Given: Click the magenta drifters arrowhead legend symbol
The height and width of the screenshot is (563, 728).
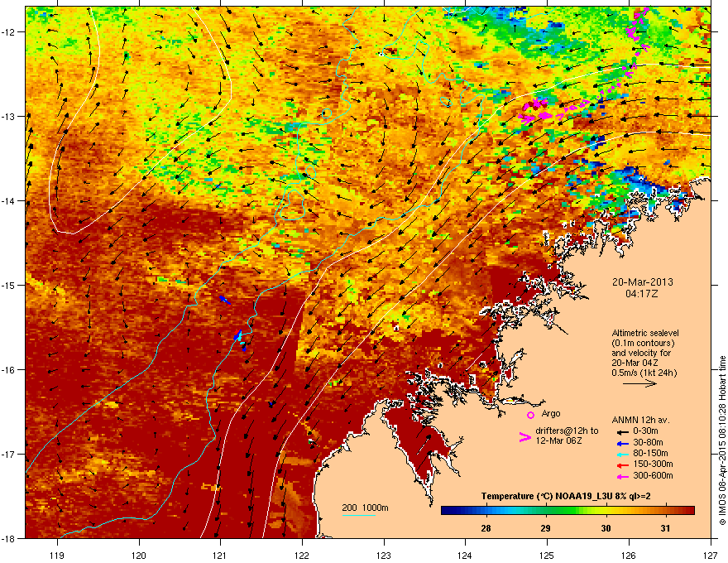Looking at the screenshot, I should [524, 437].
